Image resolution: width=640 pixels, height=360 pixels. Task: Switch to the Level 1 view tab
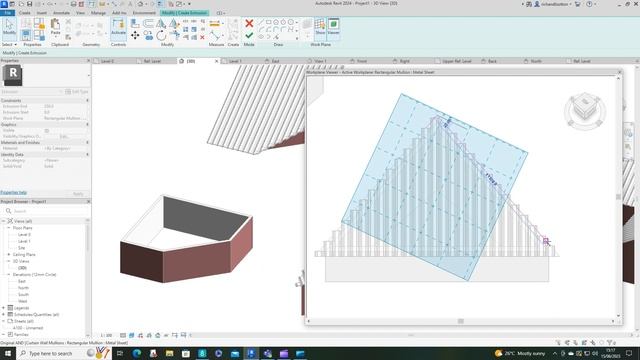235,61
